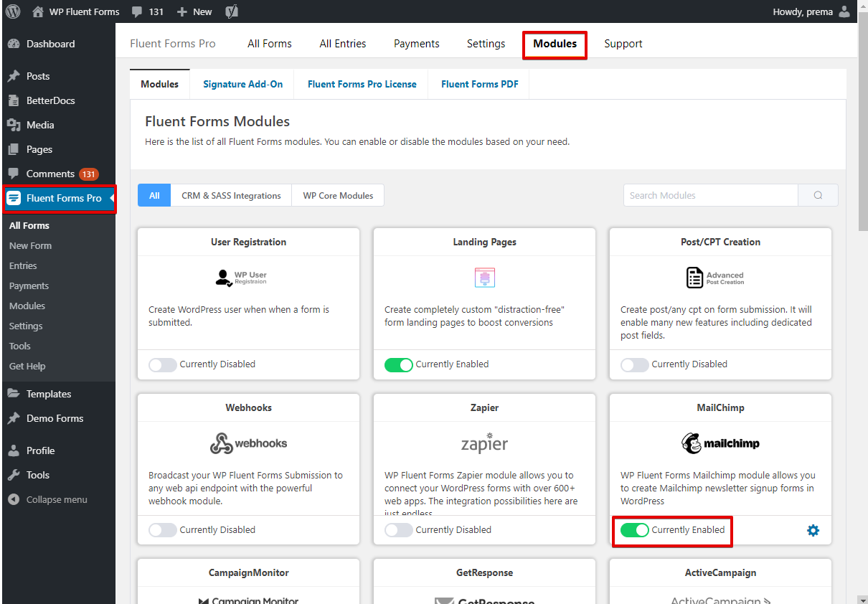Open Tools in Fluent Forms submenu

20,346
